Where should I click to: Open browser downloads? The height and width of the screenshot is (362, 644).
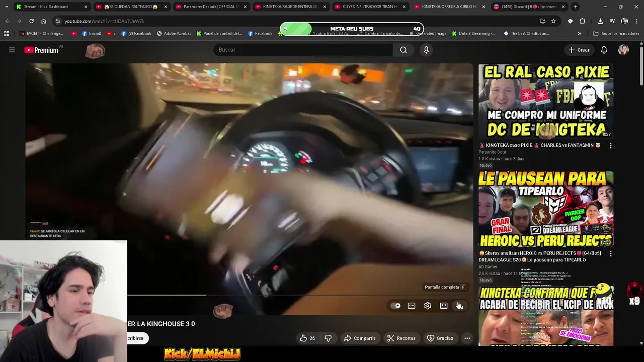click(x=600, y=21)
